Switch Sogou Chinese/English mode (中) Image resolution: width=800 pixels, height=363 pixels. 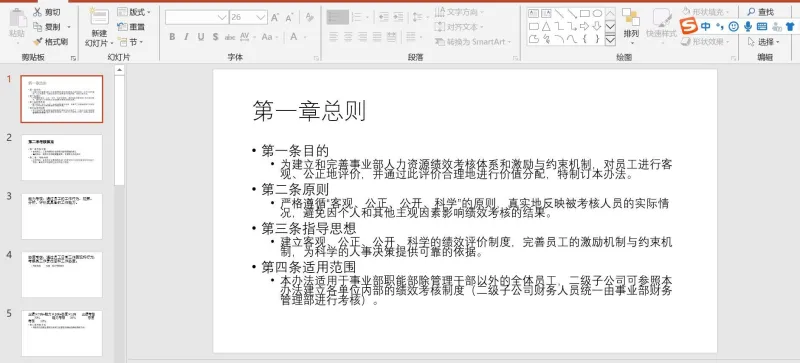pos(706,27)
